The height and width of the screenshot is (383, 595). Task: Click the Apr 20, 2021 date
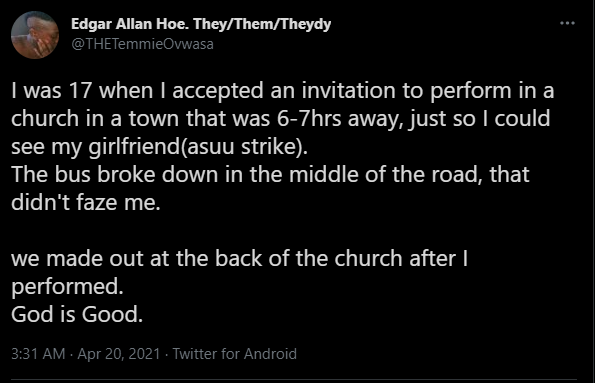click(119, 354)
